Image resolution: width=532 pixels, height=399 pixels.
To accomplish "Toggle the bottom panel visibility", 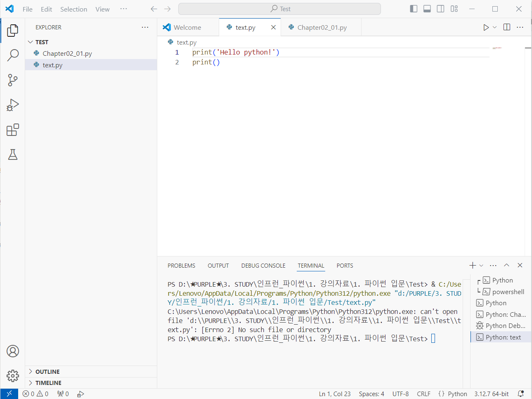I will click(x=427, y=9).
